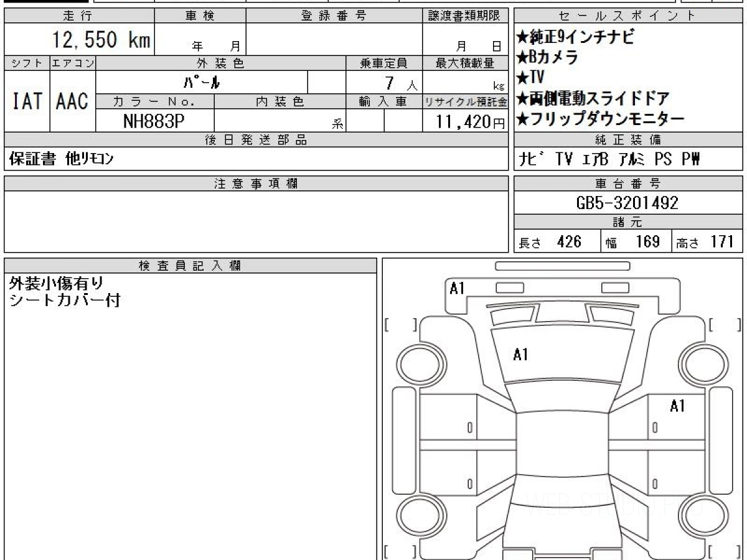Select the IAT shift value
This screenshot has width=747, height=560.
click(x=27, y=101)
